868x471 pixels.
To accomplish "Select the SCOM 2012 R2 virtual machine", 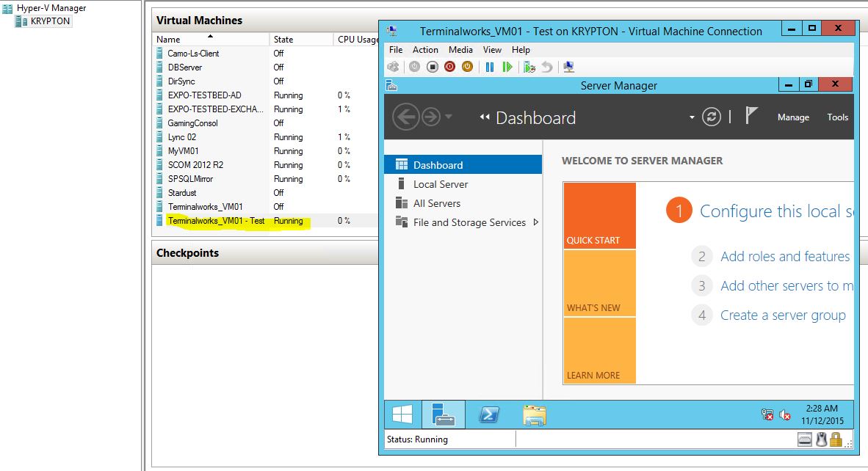I will click(195, 165).
